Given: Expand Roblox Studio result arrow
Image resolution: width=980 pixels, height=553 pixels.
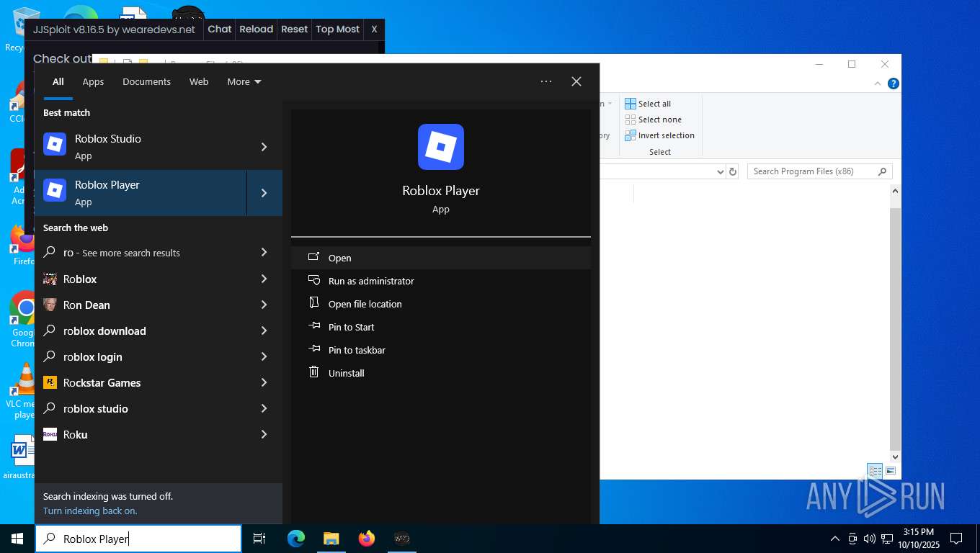Looking at the screenshot, I should (x=264, y=147).
